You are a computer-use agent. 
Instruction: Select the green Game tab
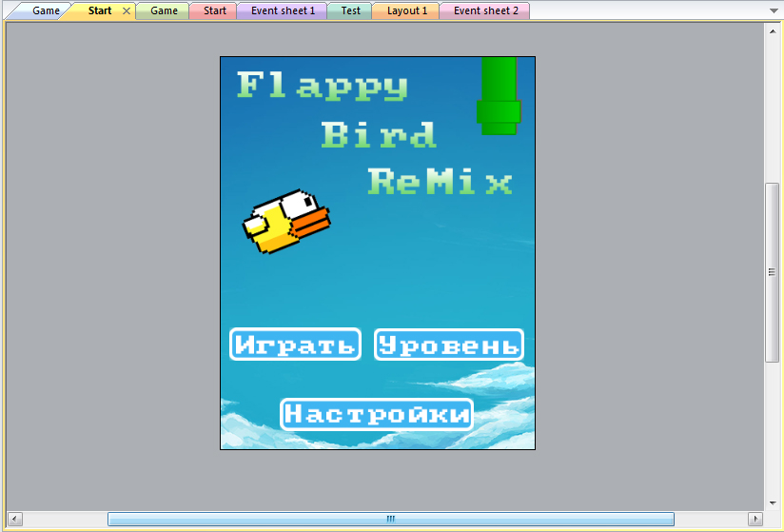164,10
